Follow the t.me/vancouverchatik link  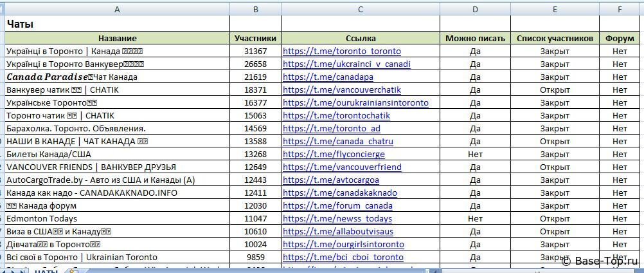341,89
